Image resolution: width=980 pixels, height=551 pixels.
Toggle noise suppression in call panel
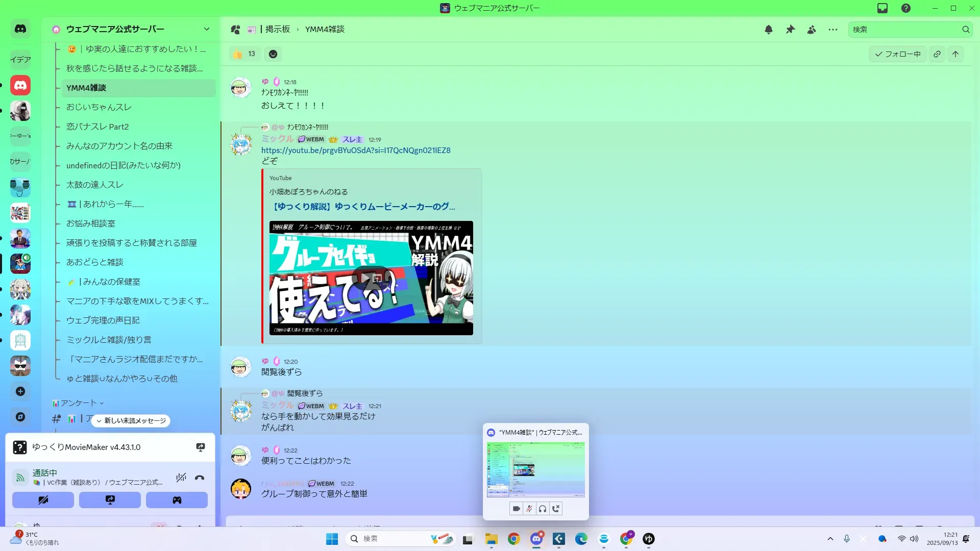[181, 478]
